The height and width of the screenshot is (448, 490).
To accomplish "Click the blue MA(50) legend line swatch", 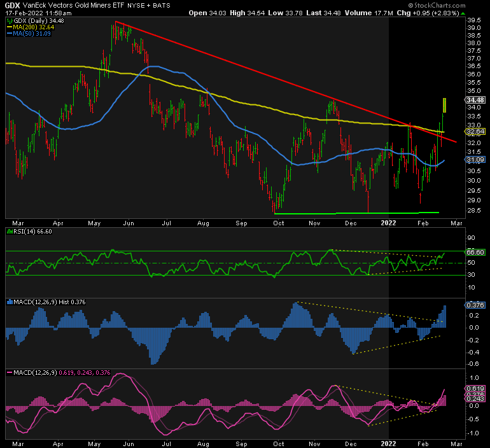I will pyautogui.click(x=10, y=34).
